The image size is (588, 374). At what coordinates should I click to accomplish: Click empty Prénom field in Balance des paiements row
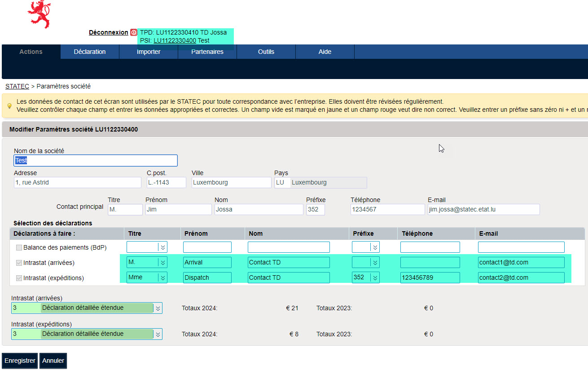(207, 247)
